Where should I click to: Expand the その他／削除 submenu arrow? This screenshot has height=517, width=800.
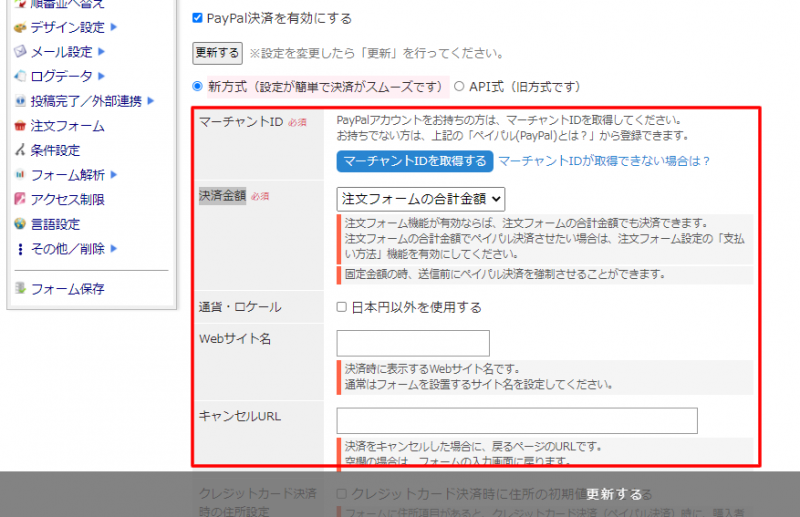114,248
